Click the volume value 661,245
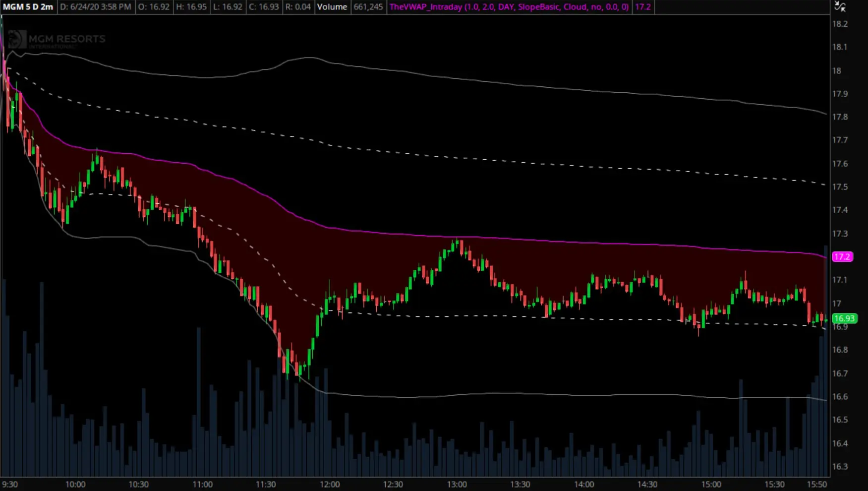 click(368, 7)
